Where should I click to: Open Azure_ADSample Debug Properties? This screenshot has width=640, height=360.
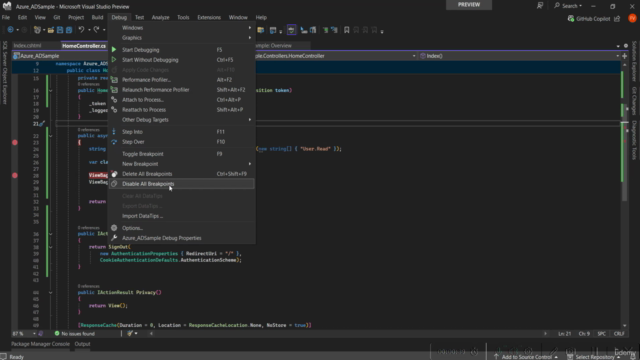pyautogui.click(x=182, y=238)
